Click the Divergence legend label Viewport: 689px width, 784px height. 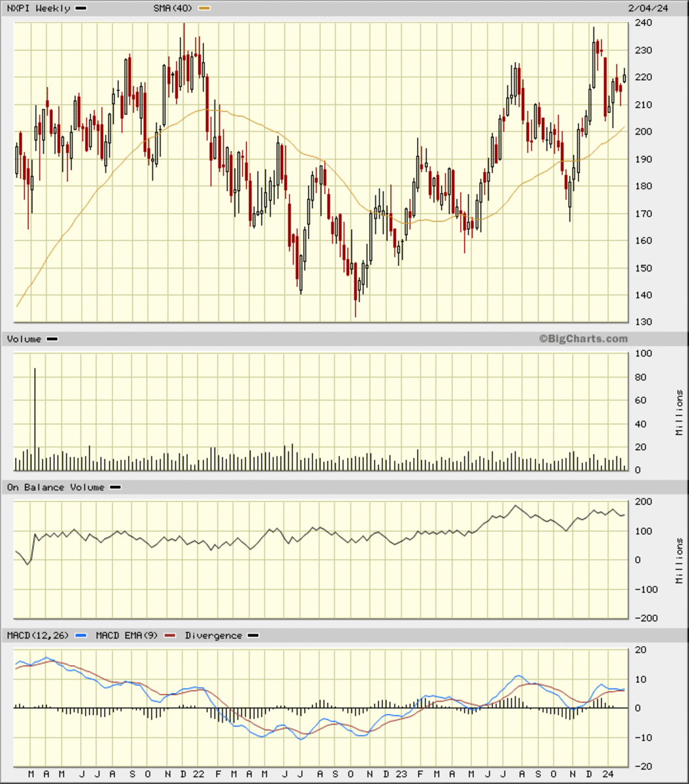point(213,636)
